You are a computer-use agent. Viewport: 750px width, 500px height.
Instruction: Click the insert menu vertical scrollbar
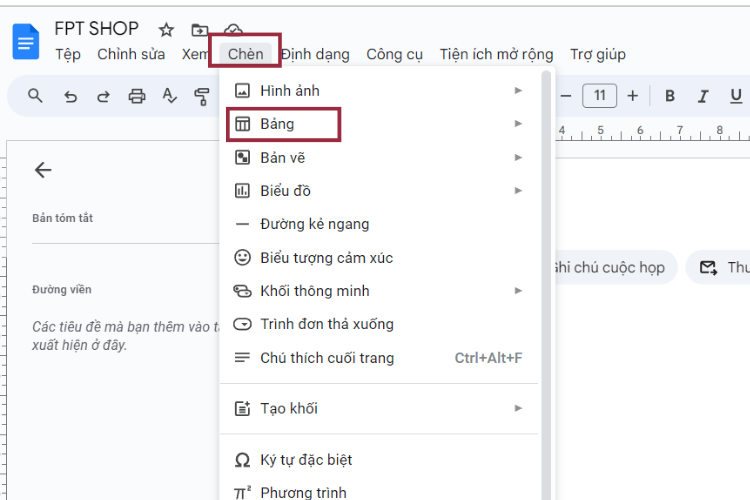coord(546,285)
